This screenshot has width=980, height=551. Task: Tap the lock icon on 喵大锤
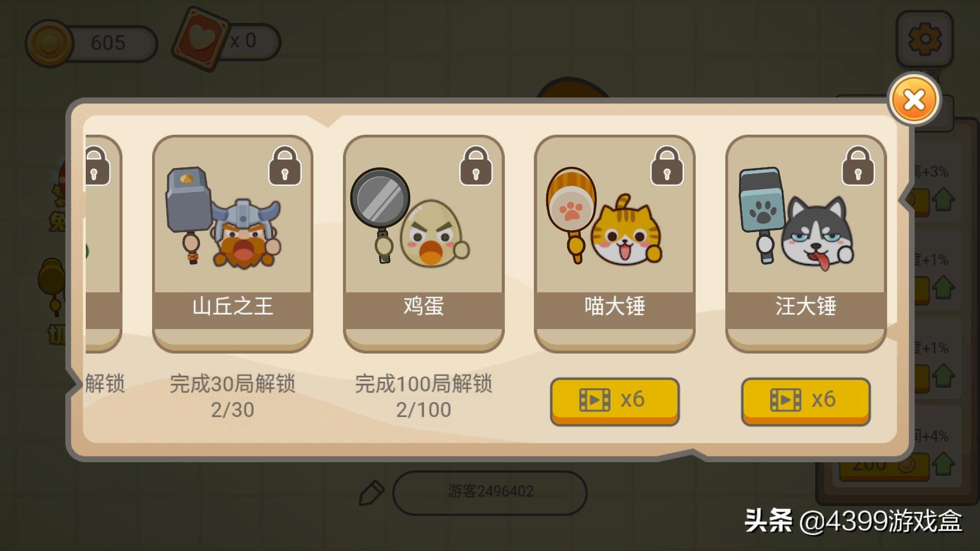pyautogui.click(x=667, y=166)
